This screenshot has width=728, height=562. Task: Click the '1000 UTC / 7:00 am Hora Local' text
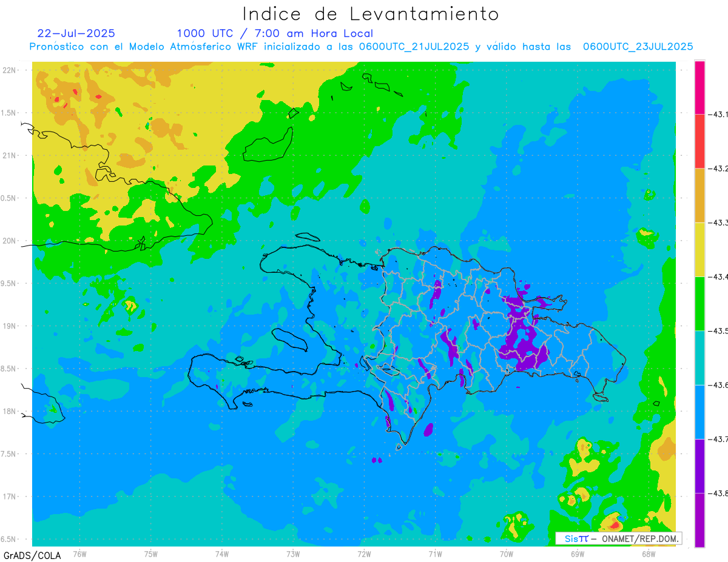[x=275, y=33]
